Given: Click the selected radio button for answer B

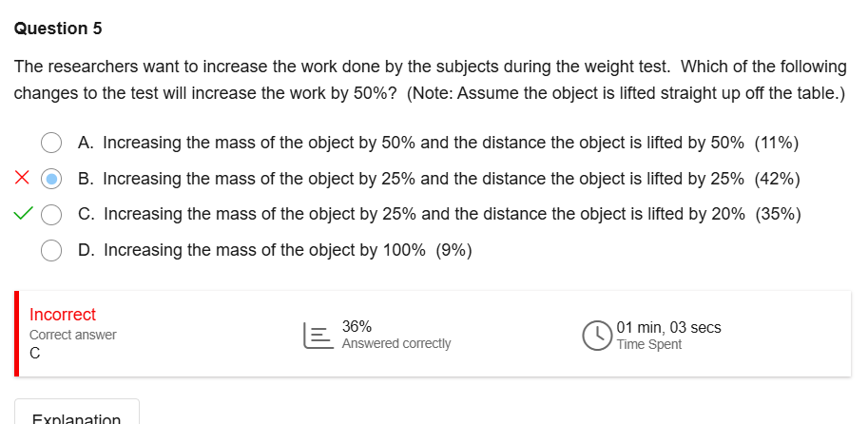Looking at the screenshot, I should pos(52,179).
